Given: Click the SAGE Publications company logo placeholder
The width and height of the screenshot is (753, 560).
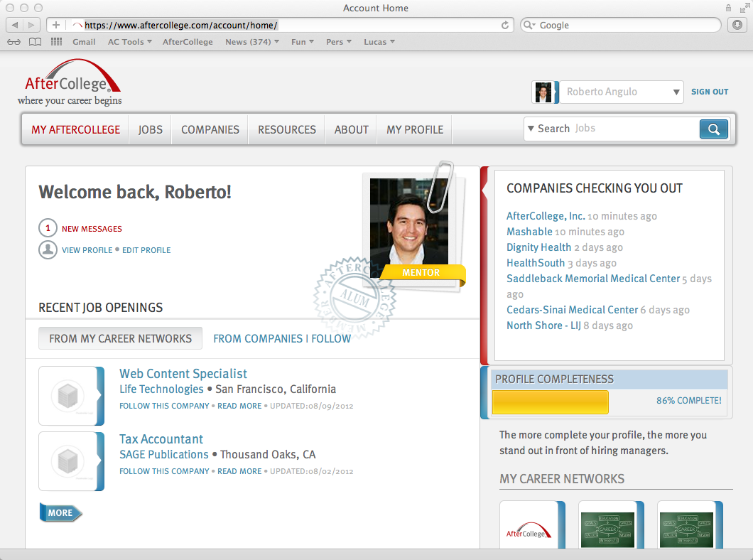Looking at the screenshot, I should tap(67, 461).
